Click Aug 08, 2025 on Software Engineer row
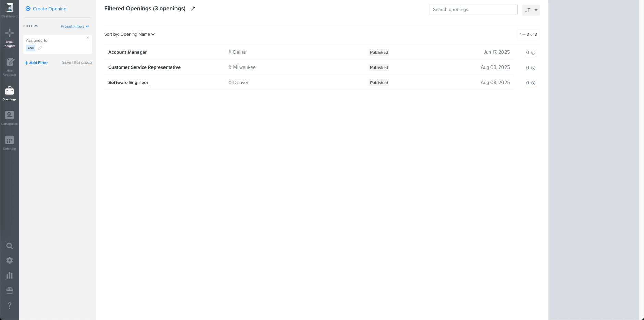This screenshot has height=320, width=644. click(495, 82)
